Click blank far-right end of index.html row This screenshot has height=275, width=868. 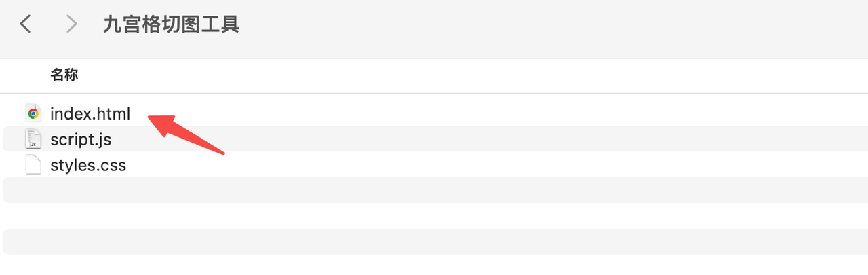814,113
